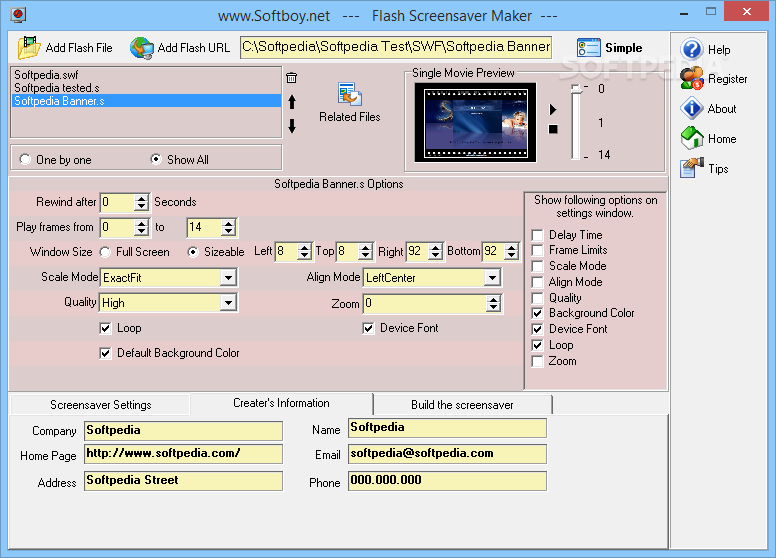Click the Add Flash File folder icon
The height and width of the screenshot is (558, 776).
pyautogui.click(x=29, y=47)
